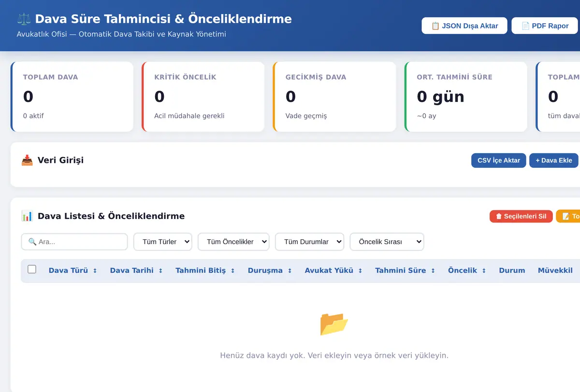Add a case with + Dava Ekle
This screenshot has width=580, height=392.
(x=554, y=160)
